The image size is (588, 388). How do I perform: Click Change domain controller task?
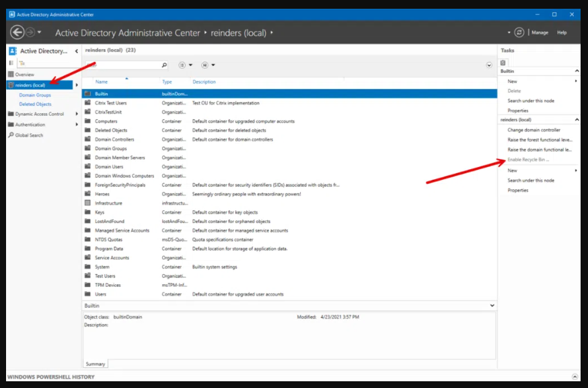coord(534,129)
